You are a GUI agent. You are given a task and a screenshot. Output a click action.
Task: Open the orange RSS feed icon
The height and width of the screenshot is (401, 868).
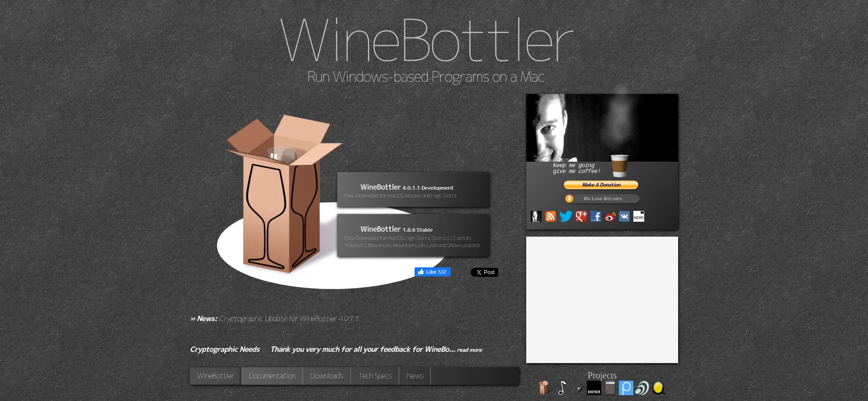[551, 216]
